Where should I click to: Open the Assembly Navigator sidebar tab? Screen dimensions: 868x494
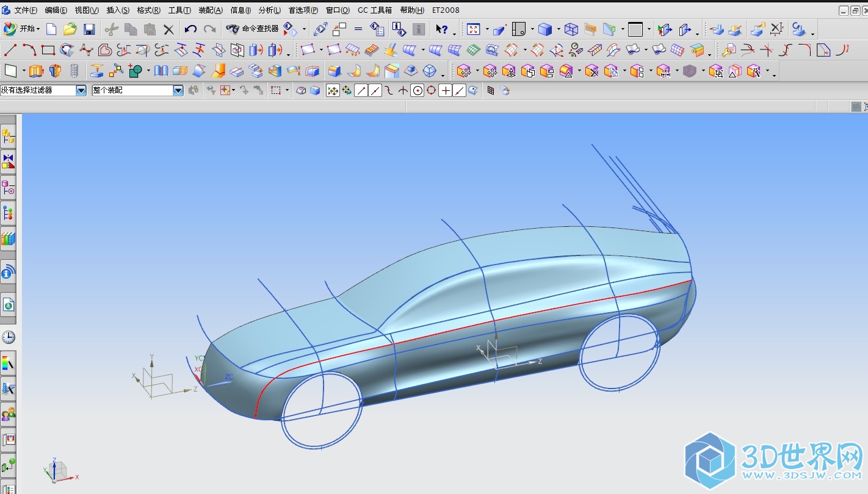coord(8,137)
